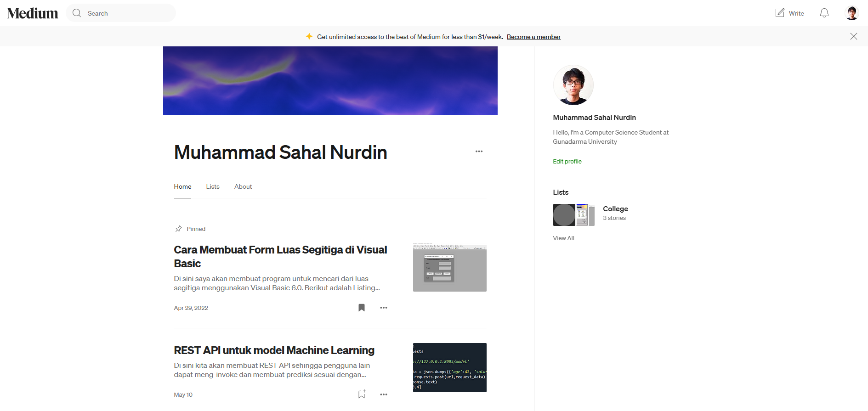868x411 pixels.
Task: Click the Become a member link
Action: (533, 37)
